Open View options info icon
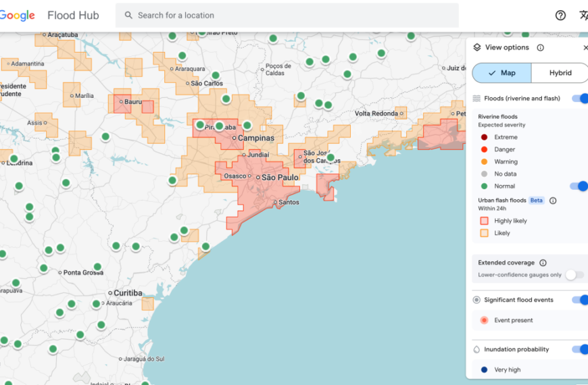Viewport: 588px width, 385px height. click(540, 48)
